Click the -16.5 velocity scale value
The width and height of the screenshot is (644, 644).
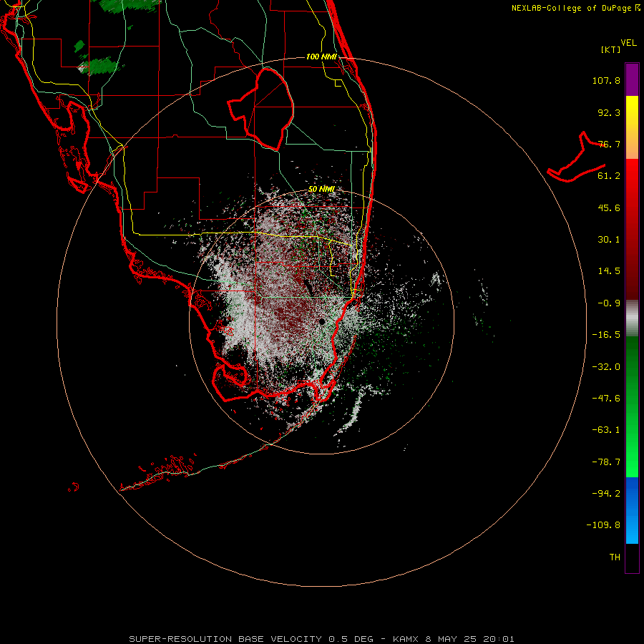click(x=606, y=335)
